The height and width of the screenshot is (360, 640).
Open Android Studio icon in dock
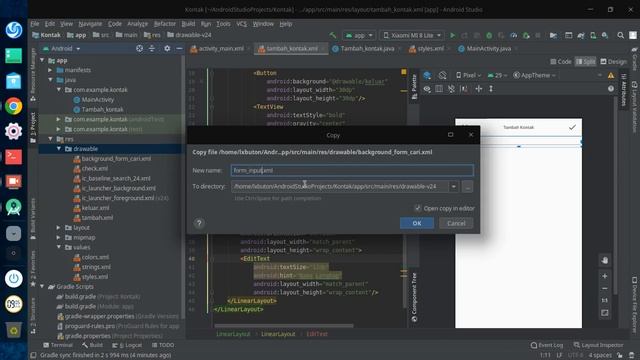(x=13, y=207)
